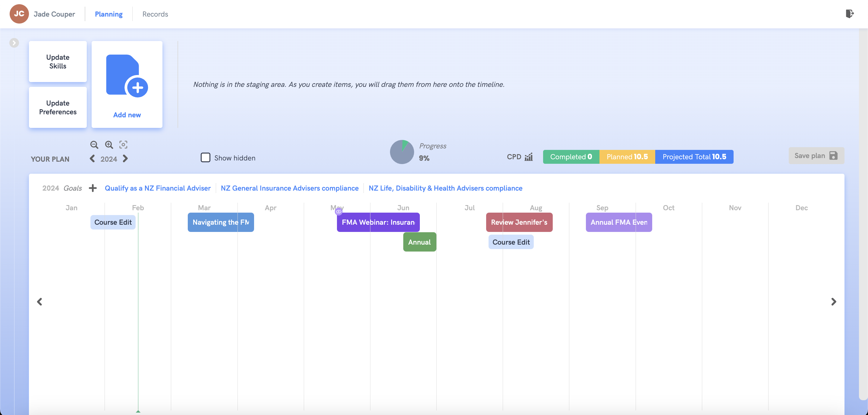Image resolution: width=868 pixels, height=415 pixels.
Task: Click the left timeline scroll arrow
Action: 39,301
